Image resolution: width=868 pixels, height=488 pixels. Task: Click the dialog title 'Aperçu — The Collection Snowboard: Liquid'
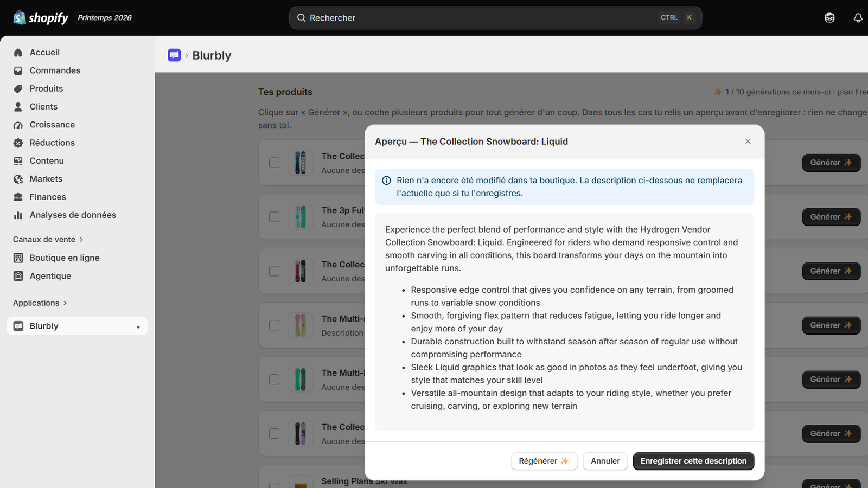471,142
